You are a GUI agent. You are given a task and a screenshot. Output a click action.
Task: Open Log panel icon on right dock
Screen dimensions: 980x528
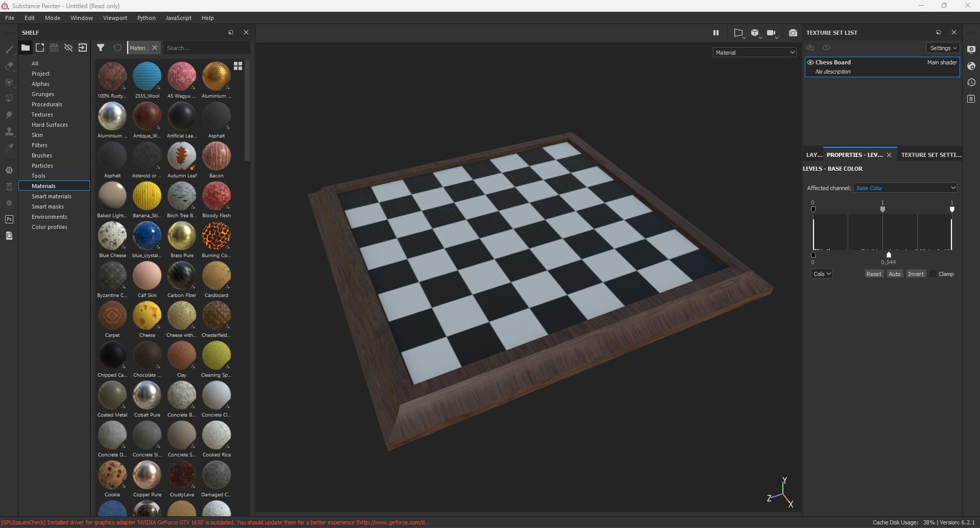pyautogui.click(x=971, y=99)
